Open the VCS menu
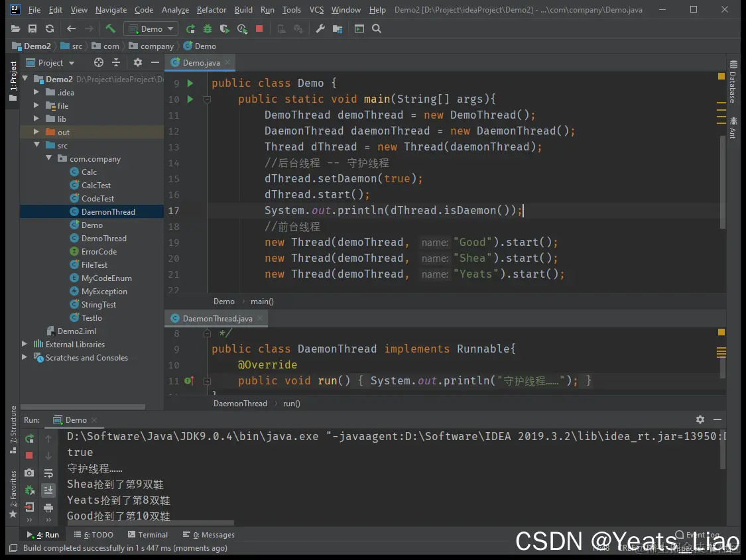The width and height of the screenshot is (746, 560). [316, 9]
